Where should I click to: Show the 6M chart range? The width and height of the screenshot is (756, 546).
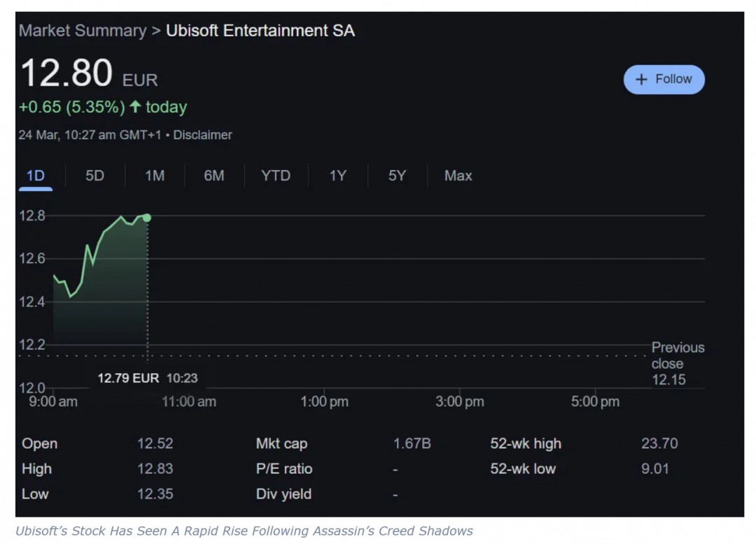[x=214, y=176]
